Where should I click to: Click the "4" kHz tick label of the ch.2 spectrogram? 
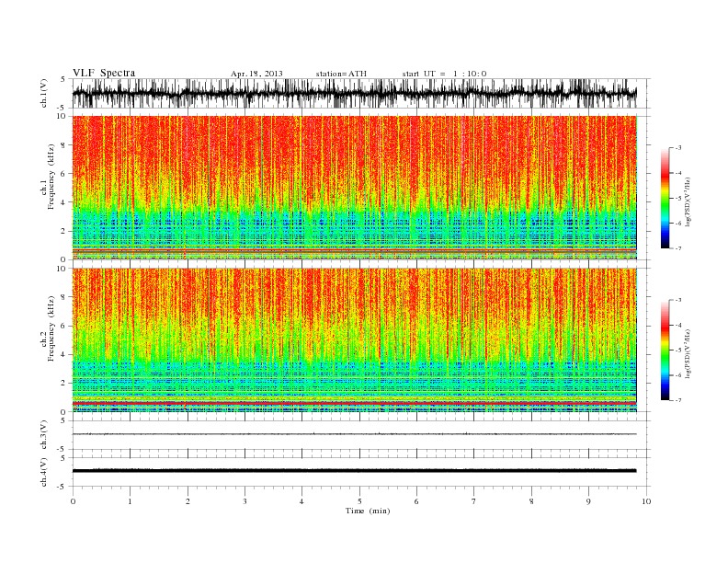63,354
